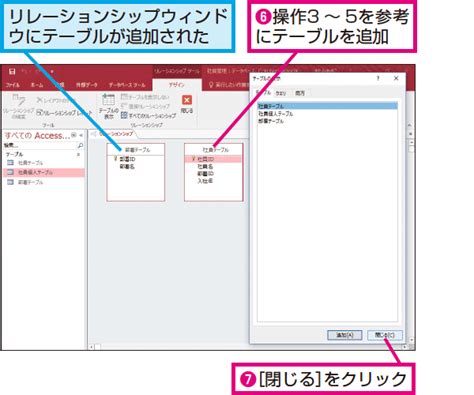Click テーブルを表示しない hide table option
The height and width of the screenshot is (395, 474).
pyautogui.click(x=145, y=97)
